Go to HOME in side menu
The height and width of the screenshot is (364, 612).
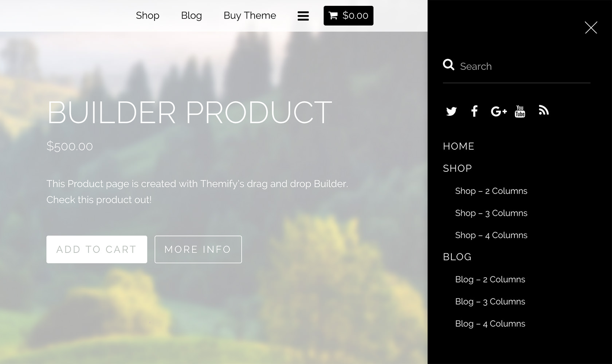(459, 146)
